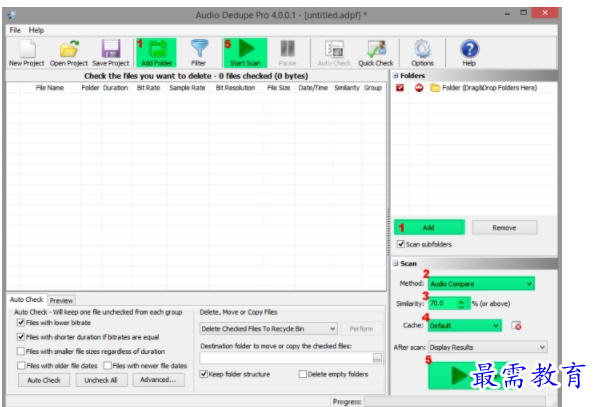The width and height of the screenshot is (594, 407).
Task: Toggle Scan subfolders checkbox
Action: (400, 244)
